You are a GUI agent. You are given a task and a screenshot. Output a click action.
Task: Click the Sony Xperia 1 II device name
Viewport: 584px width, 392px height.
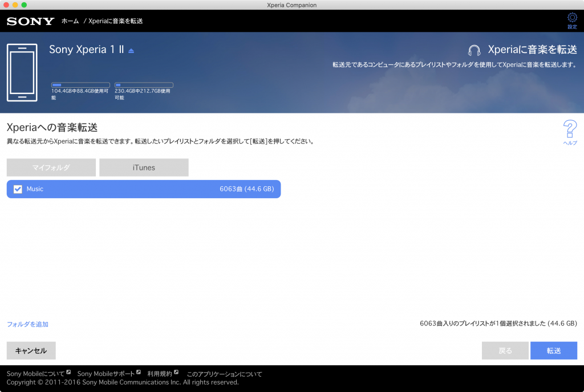(x=87, y=50)
